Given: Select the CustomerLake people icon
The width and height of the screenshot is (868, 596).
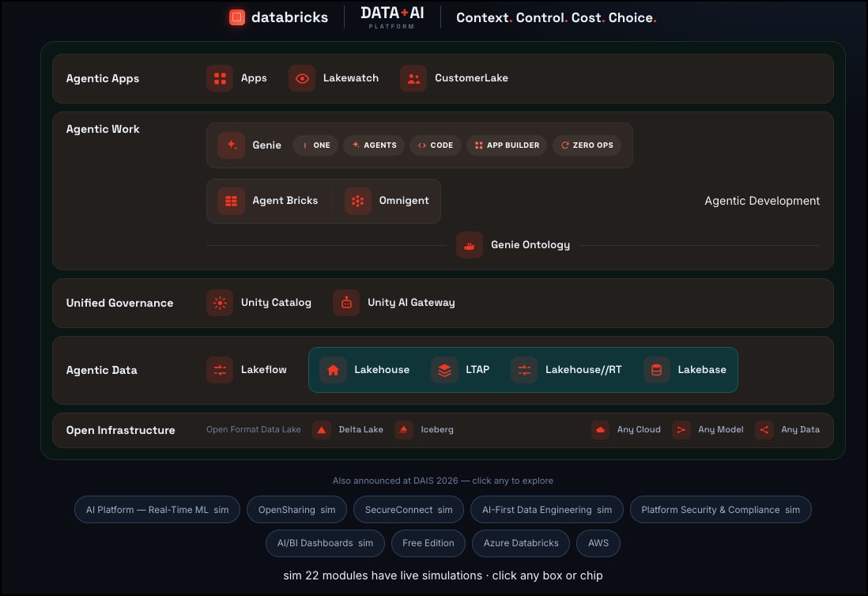Looking at the screenshot, I should click(413, 78).
